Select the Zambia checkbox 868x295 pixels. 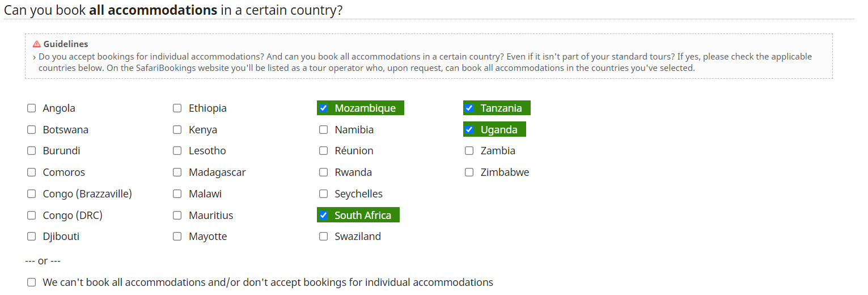[x=469, y=151]
